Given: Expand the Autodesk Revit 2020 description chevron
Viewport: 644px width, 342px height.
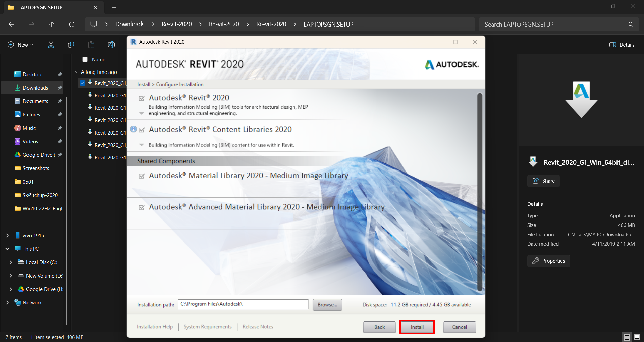Looking at the screenshot, I should coord(141,113).
